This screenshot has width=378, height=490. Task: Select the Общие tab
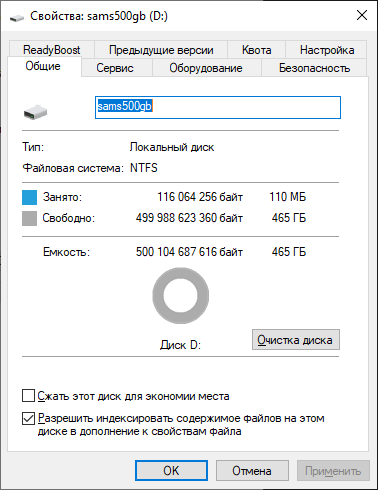43,66
